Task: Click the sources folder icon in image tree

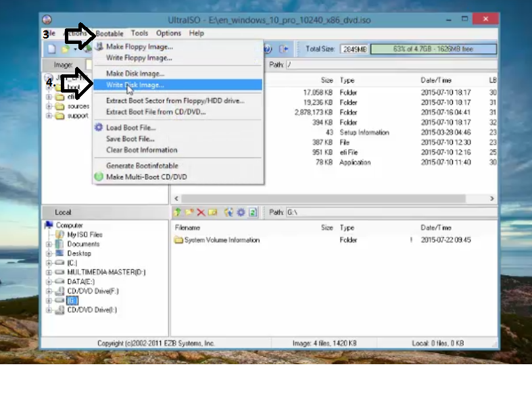Action: [59, 106]
